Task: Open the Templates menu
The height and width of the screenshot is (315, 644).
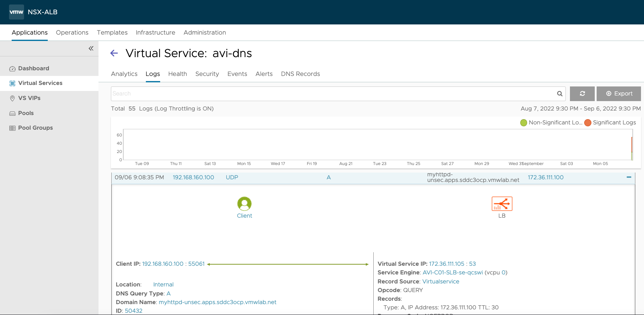Action: (112, 33)
